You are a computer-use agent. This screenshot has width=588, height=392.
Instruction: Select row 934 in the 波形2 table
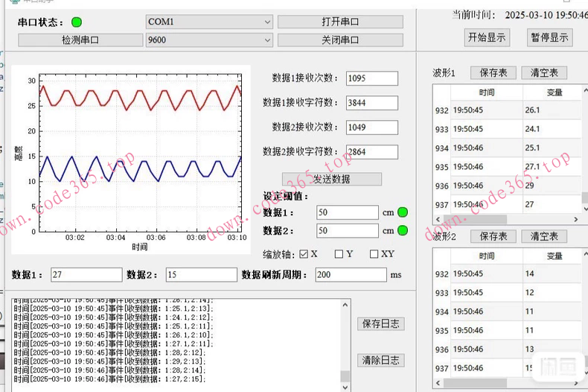[x=508, y=312]
